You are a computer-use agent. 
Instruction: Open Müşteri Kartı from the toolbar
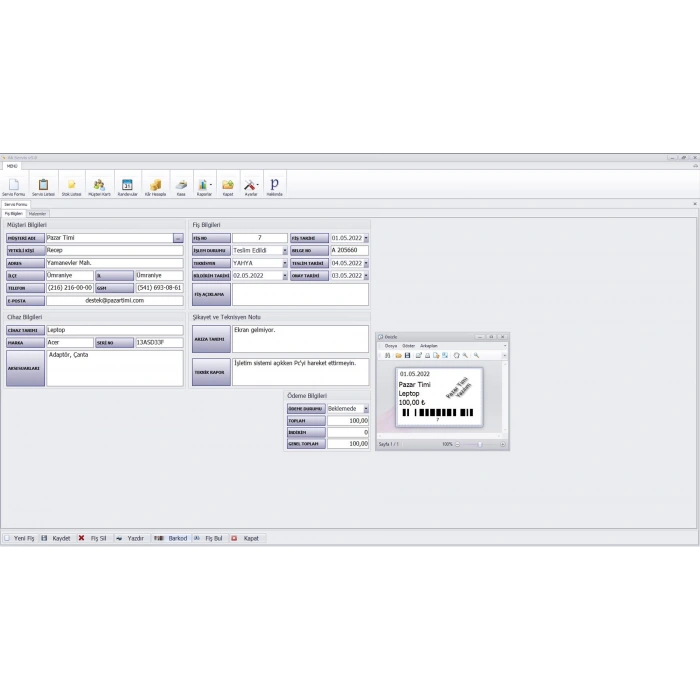[99, 185]
